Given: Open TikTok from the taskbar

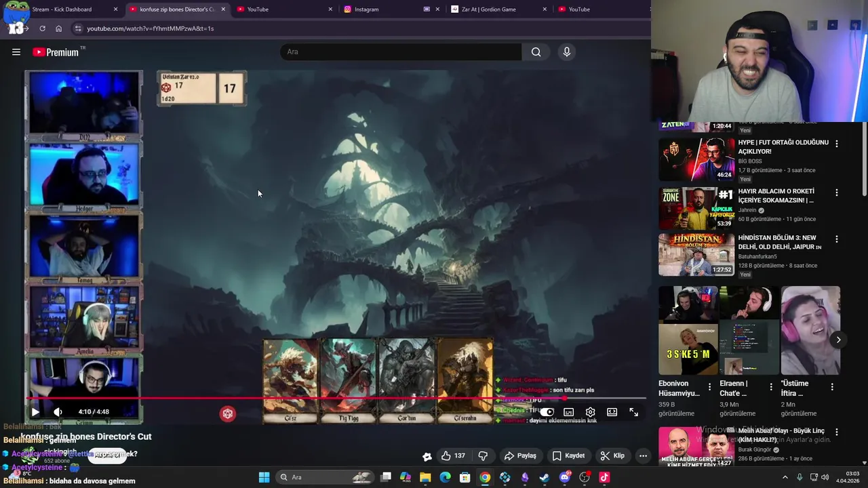Looking at the screenshot, I should (604, 477).
